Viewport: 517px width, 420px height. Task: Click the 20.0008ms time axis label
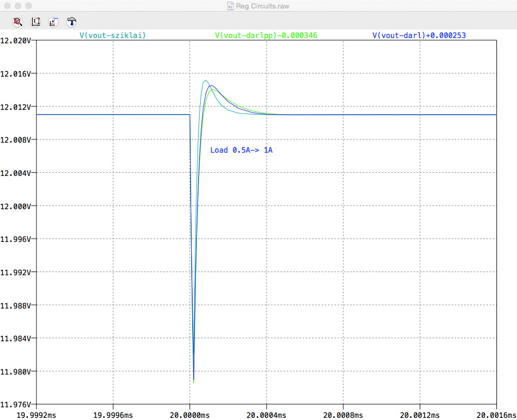pos(343,415)
